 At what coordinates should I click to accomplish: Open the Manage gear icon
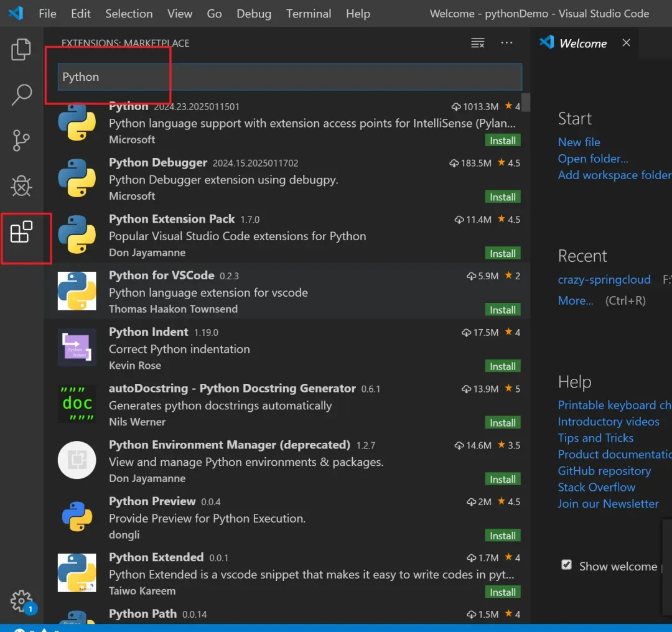[x=21, y=601]
